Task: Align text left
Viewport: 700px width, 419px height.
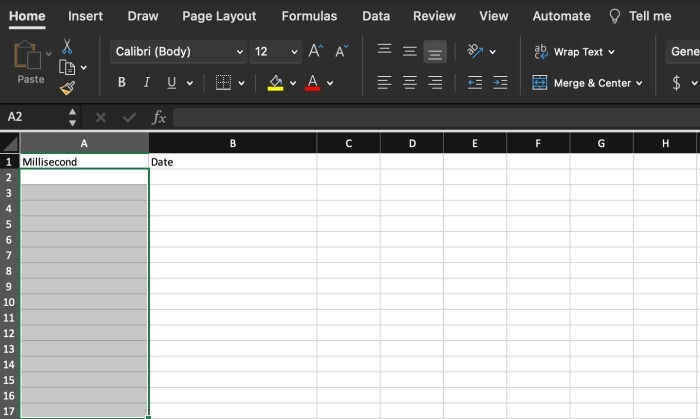Action: point(384,83)
